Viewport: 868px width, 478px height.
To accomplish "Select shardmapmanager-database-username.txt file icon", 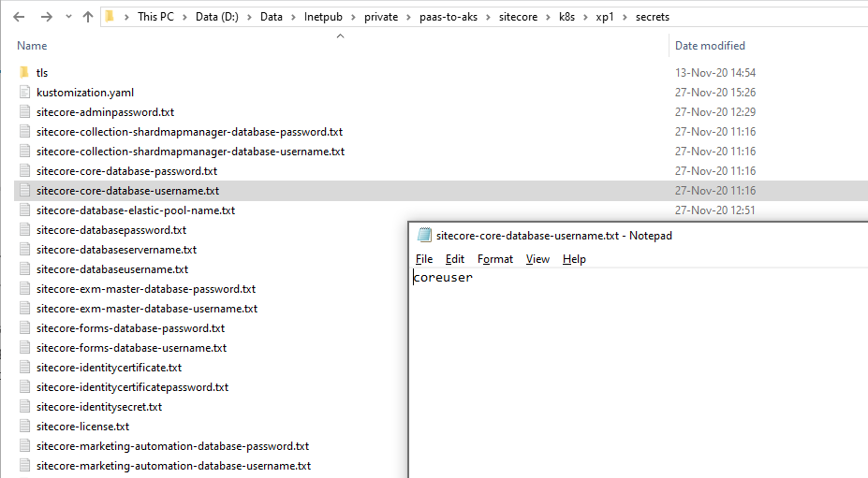I will 24,151.
